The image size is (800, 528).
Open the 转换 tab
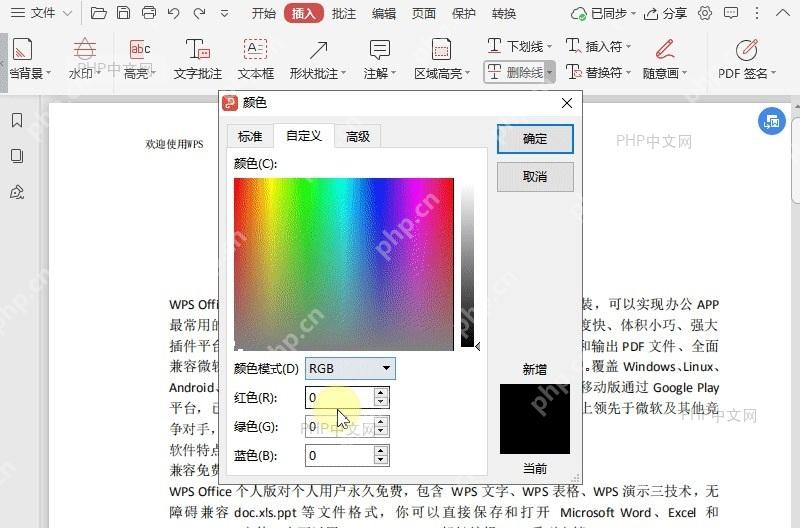[504, 13]
